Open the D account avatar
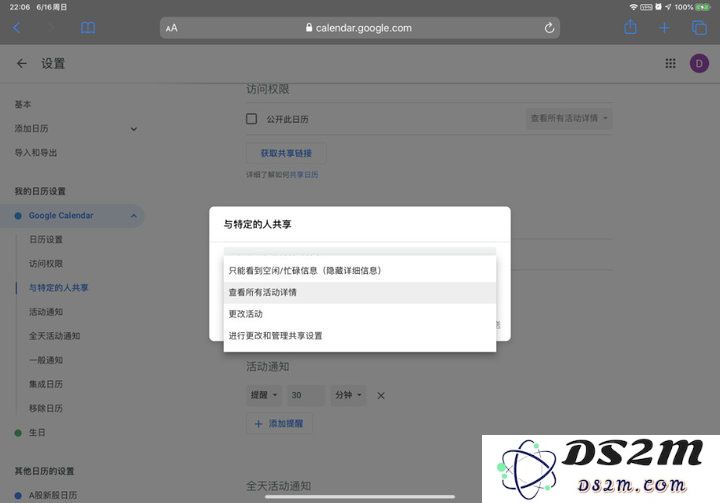This screenshot has width=720, height=503. pos(699,63)
